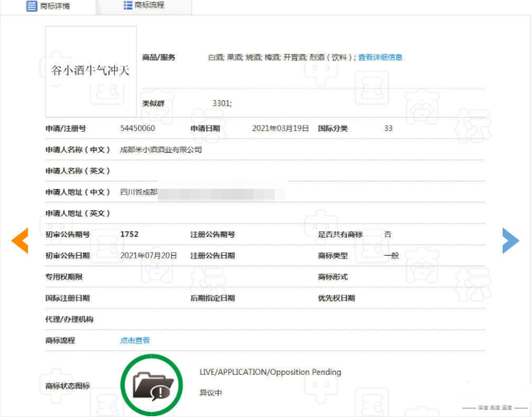Click the 异议中 status label
Image resolution: width=532 pixels, height=419 pixels.
pyautogui.click(x=210, y=393)
